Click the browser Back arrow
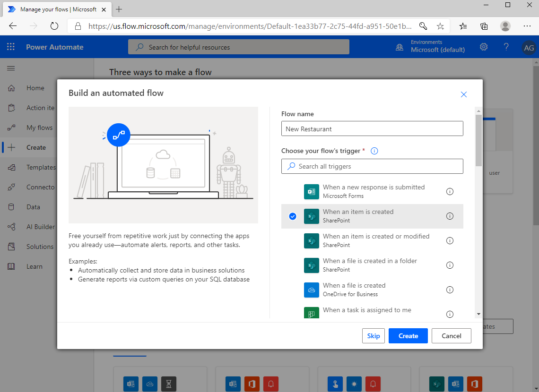The width and height of the screenshot is (539, 392). pos(13,26)
